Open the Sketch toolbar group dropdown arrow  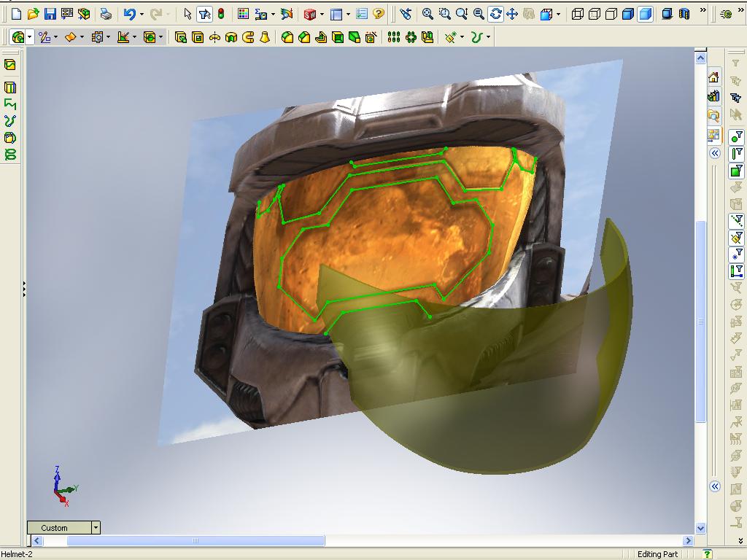coord(55,36)
